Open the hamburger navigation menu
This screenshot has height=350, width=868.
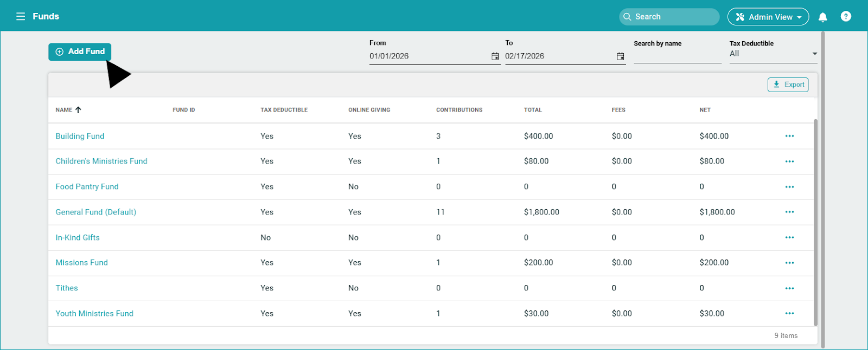click(21, 16)
